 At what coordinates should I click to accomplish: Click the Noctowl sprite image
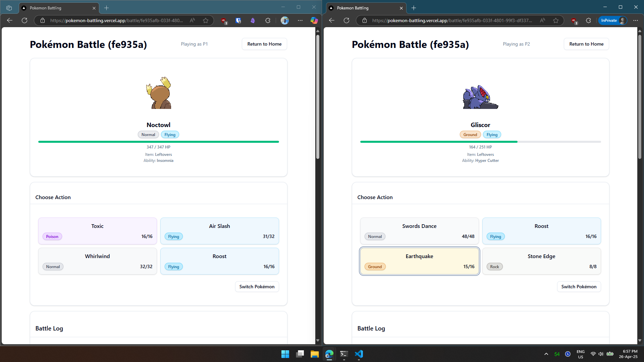pos(159,93)
